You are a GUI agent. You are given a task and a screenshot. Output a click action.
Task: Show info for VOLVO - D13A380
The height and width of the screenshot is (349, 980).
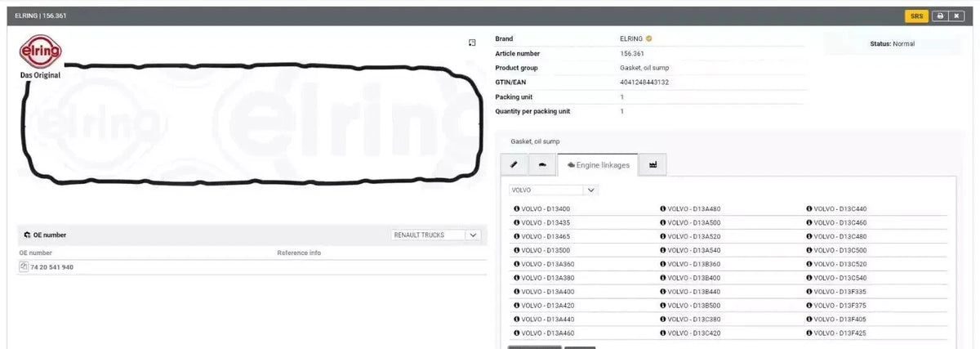click(x=517, y=278)
